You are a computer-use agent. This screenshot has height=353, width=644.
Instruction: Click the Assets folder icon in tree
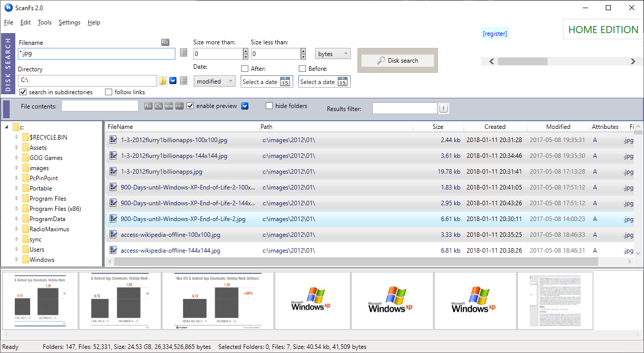click(25, 148)
